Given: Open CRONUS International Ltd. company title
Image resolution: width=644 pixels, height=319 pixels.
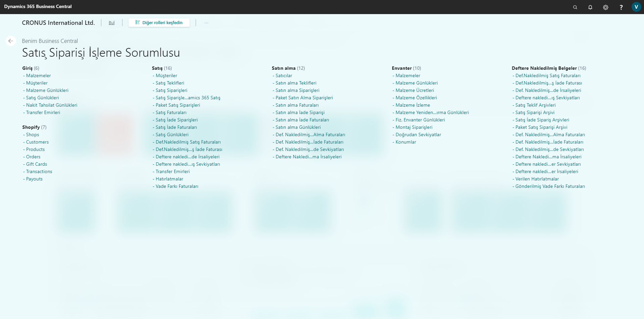Looking at the screenshot, I should [58, 23].
